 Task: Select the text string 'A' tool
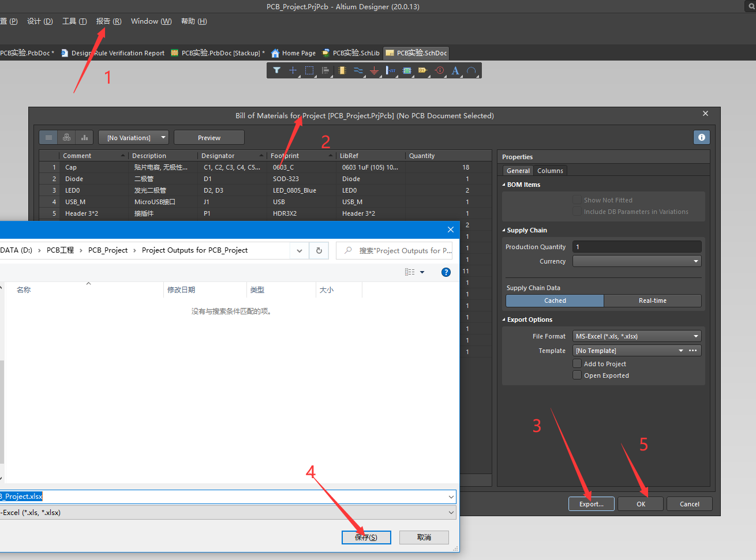[x=455, y=70]
